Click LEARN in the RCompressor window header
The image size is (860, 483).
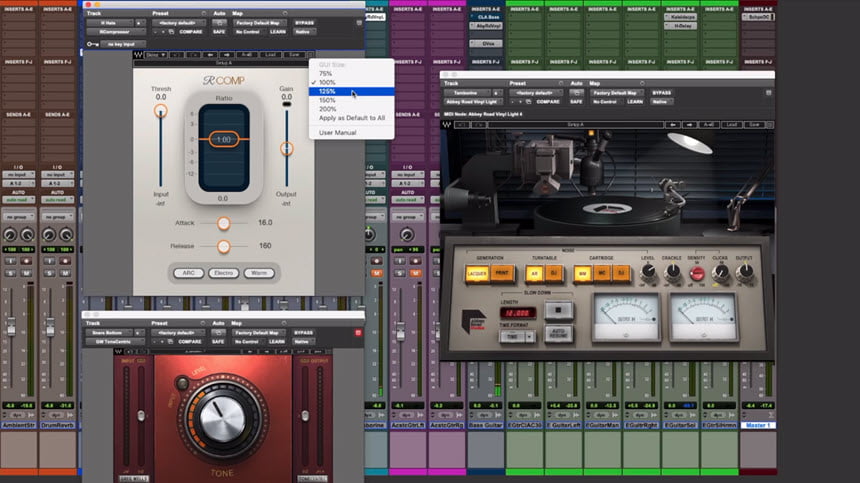tap(278, 32)
